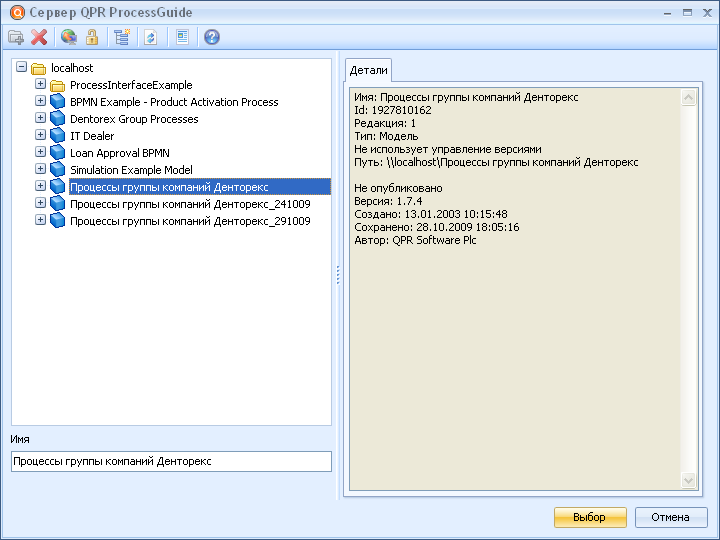The image size is (720, 540).
Task: Expand the Dentorex Group Processes node
Action: [40, 118]
